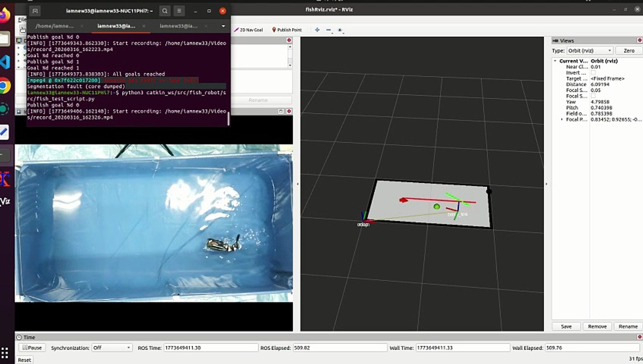Screen dimensions: 643x364
Task: Toggle the Invert Z Axis checkbox
Action: 593,73
